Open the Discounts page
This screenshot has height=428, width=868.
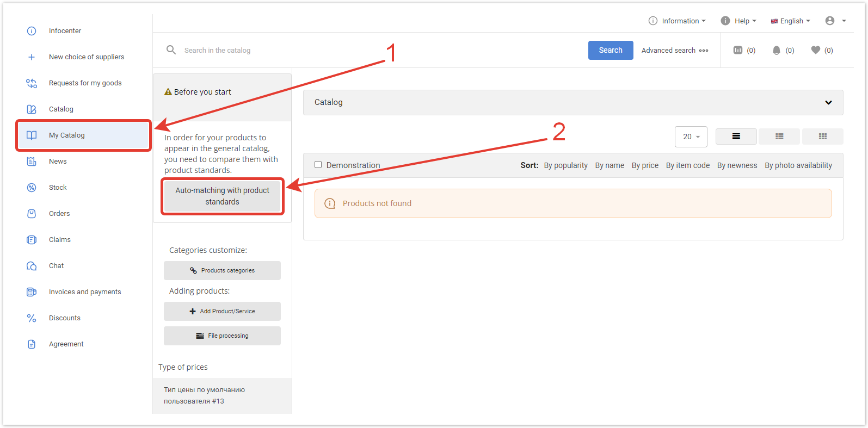(x=65, y=318)
